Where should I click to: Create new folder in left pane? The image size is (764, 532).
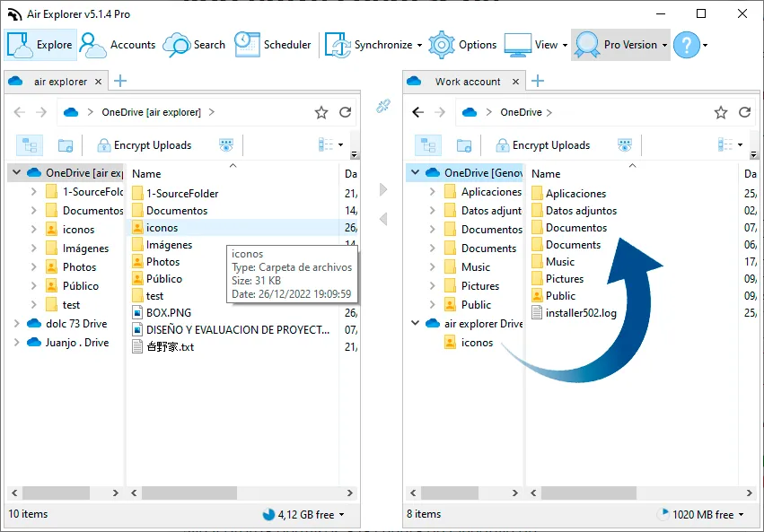(66, 145)
